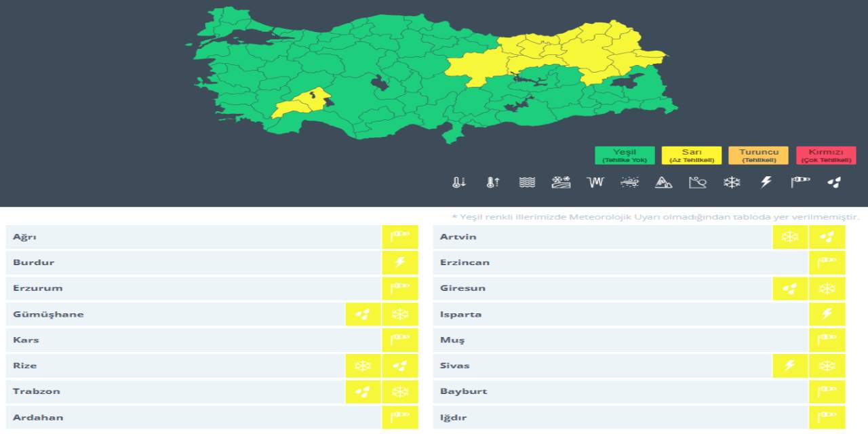Click the lightning icon in Sivas row
The width and height of the screenshot is (868, 434).
coord(790,366)
